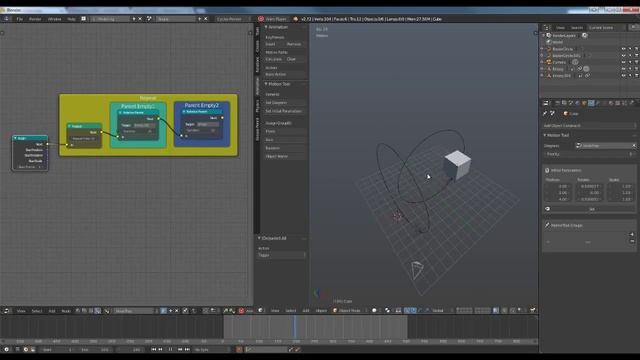
Task: Pause animation playback
Action: click(170, 350)
